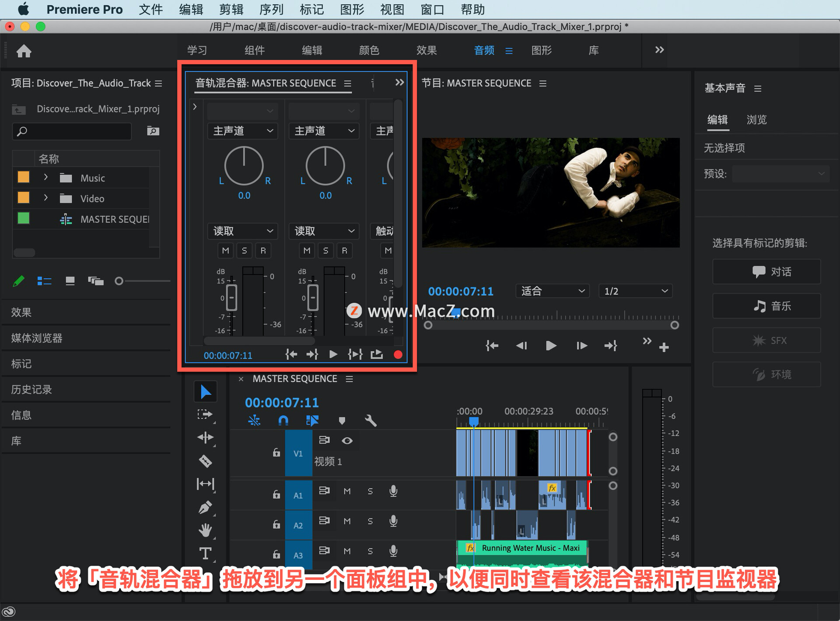Viewport: 840px width, 621px height.
Task: Select the Ripple Edit tool
Action: pyautogui.click(x=205, y=438)
